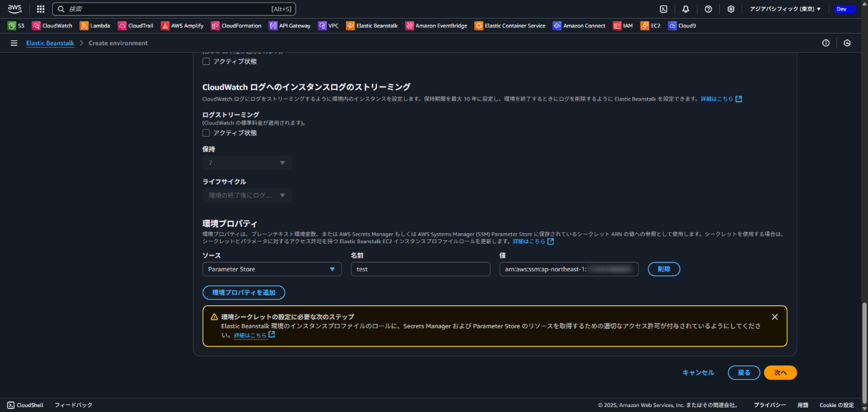Open VPC favorite shortcut

(x=329, y=26)
